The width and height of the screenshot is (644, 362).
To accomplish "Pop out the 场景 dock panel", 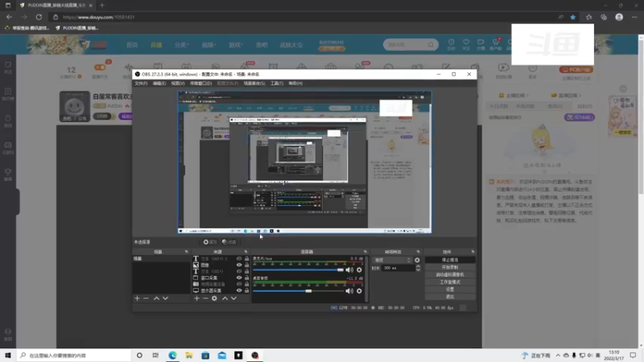I will pos(187,252).
